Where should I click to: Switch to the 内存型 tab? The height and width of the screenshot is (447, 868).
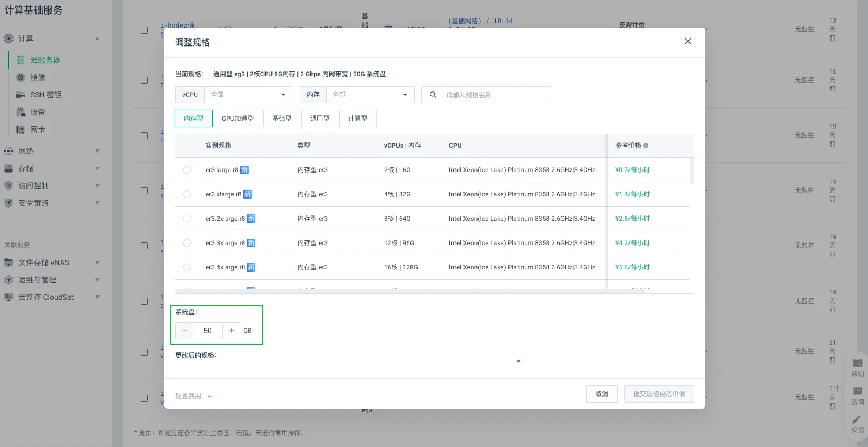click(194, 119)
